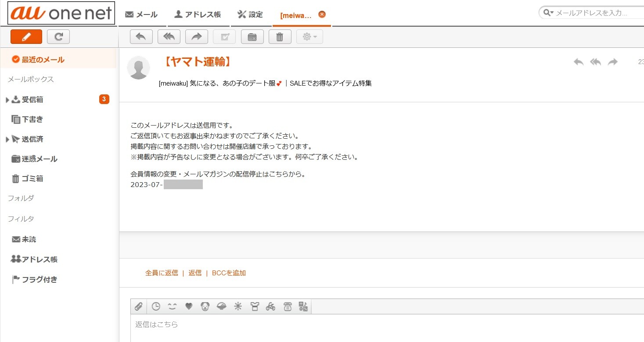The height and width of the screenshot is (342, 644).
Task: Open the 設定 settings tab
Action: [250, 14]
